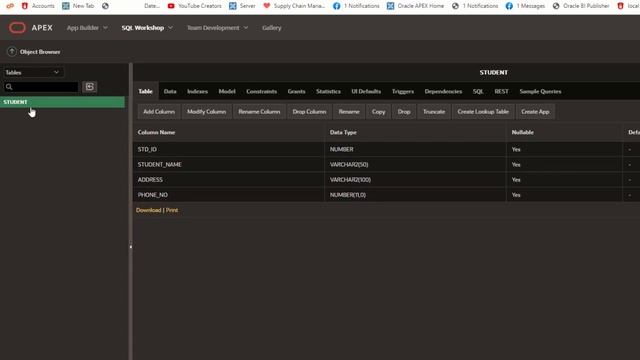Switch to the Statistics tab
This screenshot has width=640, height=360.
[x=328, y=91]
